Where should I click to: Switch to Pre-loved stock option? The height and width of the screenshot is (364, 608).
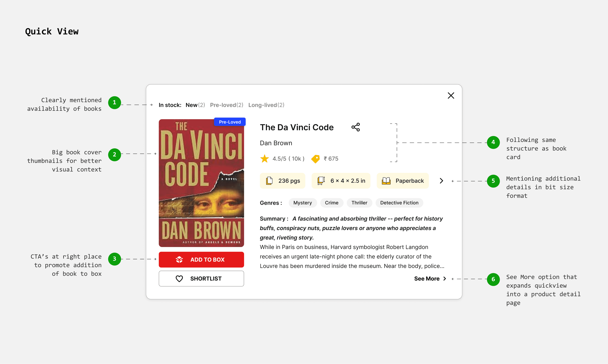point(227,105)
